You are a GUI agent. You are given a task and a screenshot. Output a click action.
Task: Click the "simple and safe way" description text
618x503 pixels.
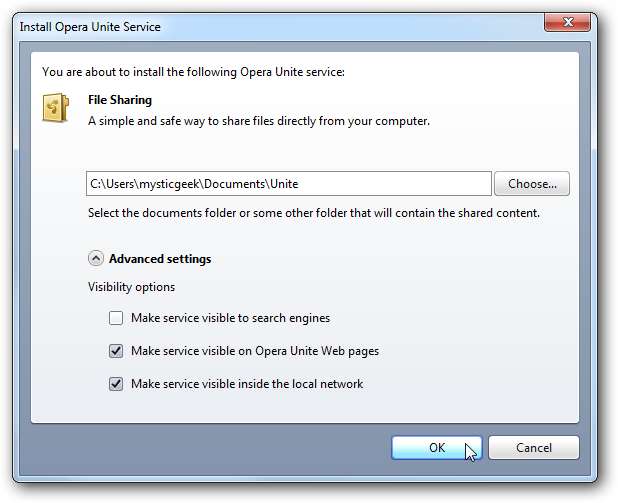(258, 121)
